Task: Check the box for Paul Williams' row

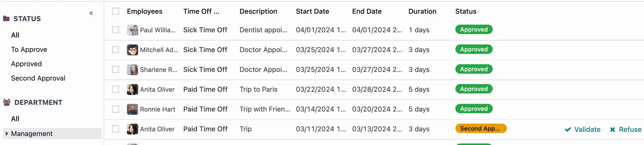Action: click(x=115, y=30)
